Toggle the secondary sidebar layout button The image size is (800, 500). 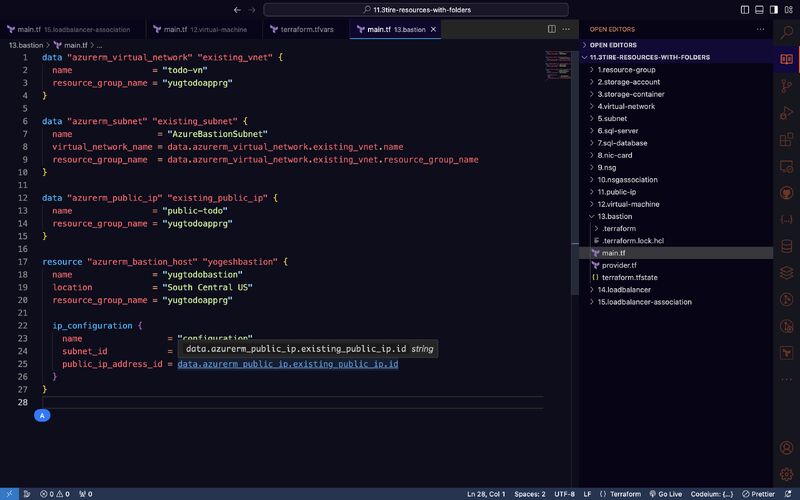coord(773,9)
